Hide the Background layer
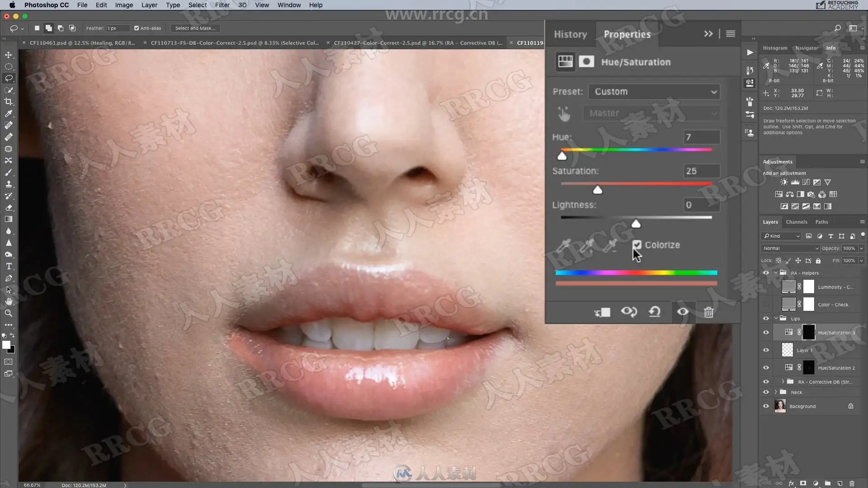The image size is (868, 488). pos(766,406)
